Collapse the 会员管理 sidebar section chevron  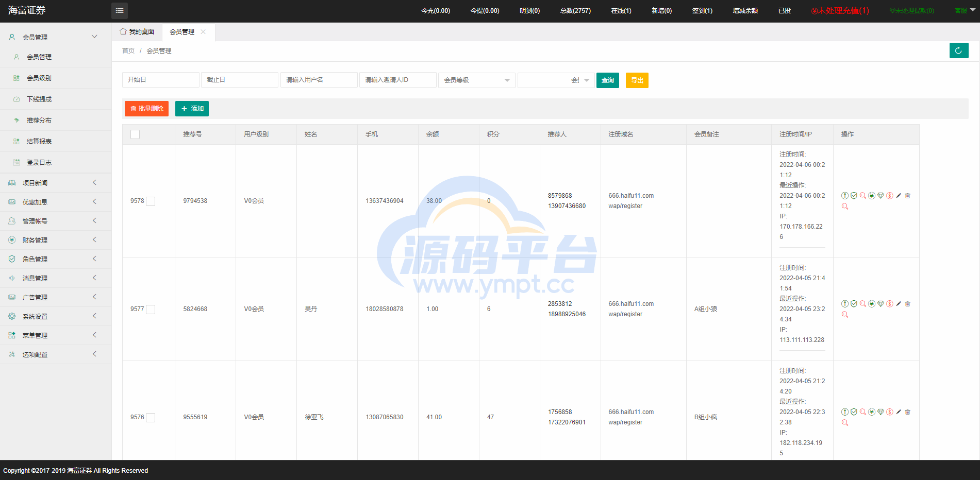tap(94, 37)
